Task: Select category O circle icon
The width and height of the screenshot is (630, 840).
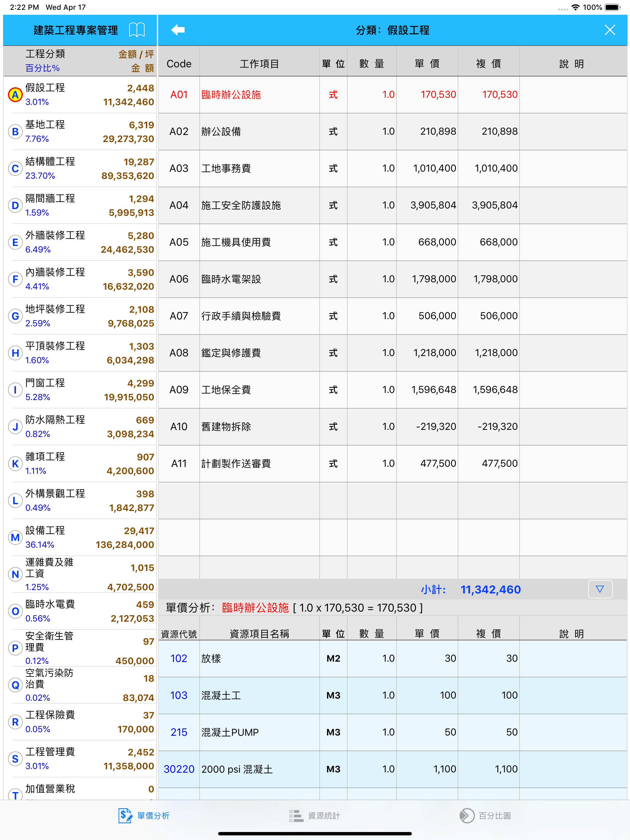Action: 15,611
